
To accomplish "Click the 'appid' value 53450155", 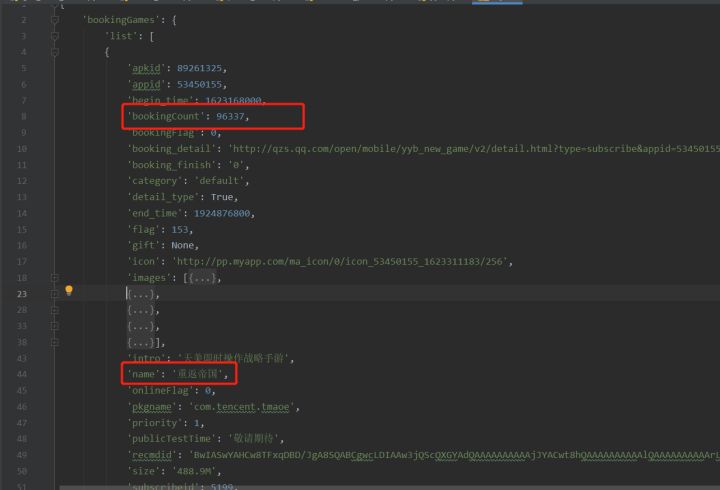I will [199, 84].
